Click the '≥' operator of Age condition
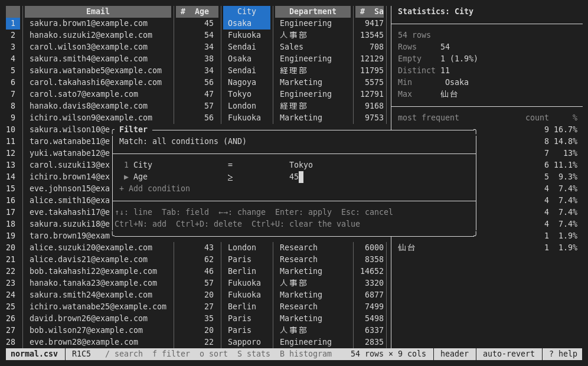Image resolution: width=588 pixels, height=366 pixels. 230,177
